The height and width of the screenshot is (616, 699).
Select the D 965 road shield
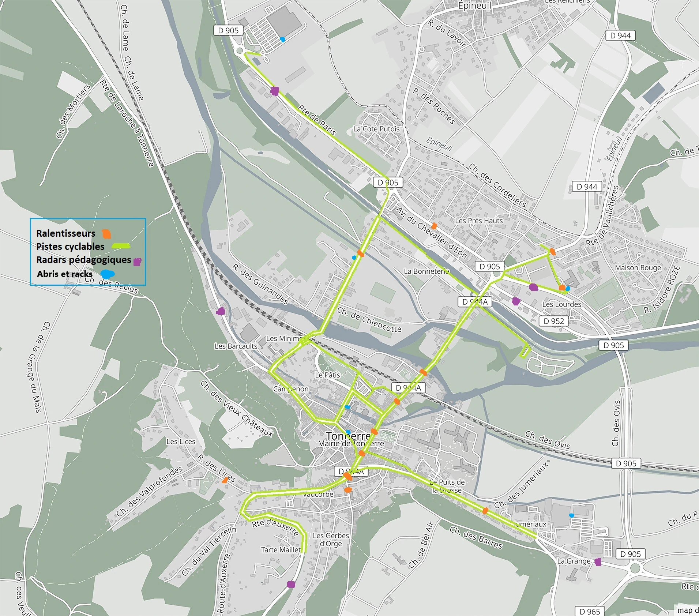tap(590, 611)
